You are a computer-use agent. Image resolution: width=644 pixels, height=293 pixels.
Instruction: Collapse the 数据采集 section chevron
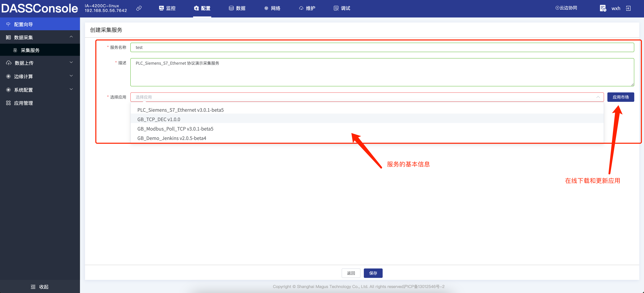[x=71, y=37]
